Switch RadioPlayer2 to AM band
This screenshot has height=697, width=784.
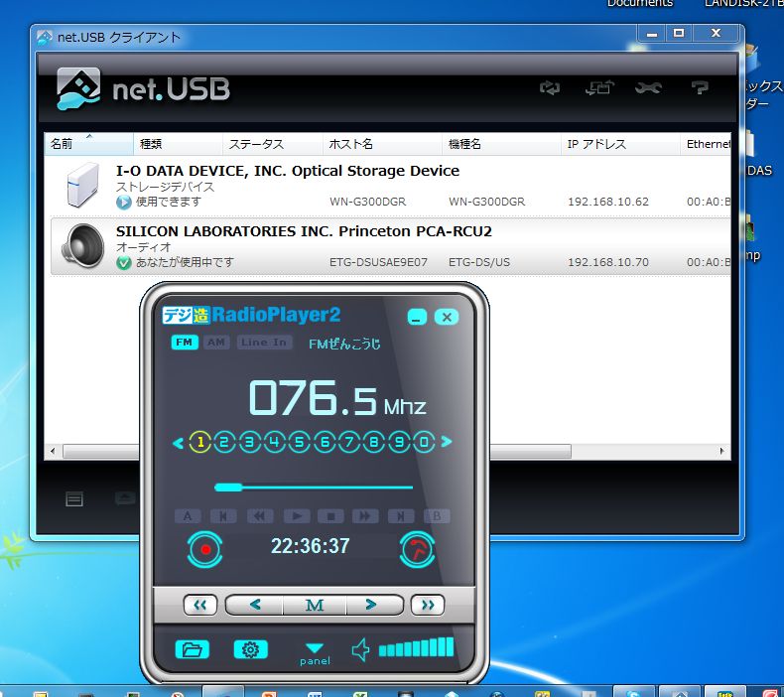pos(216,343)
